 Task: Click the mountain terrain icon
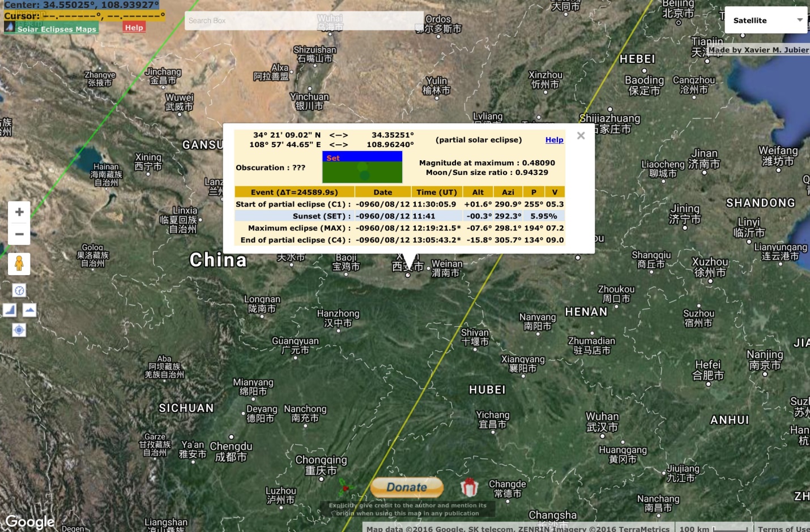click(x=29, y=310)
